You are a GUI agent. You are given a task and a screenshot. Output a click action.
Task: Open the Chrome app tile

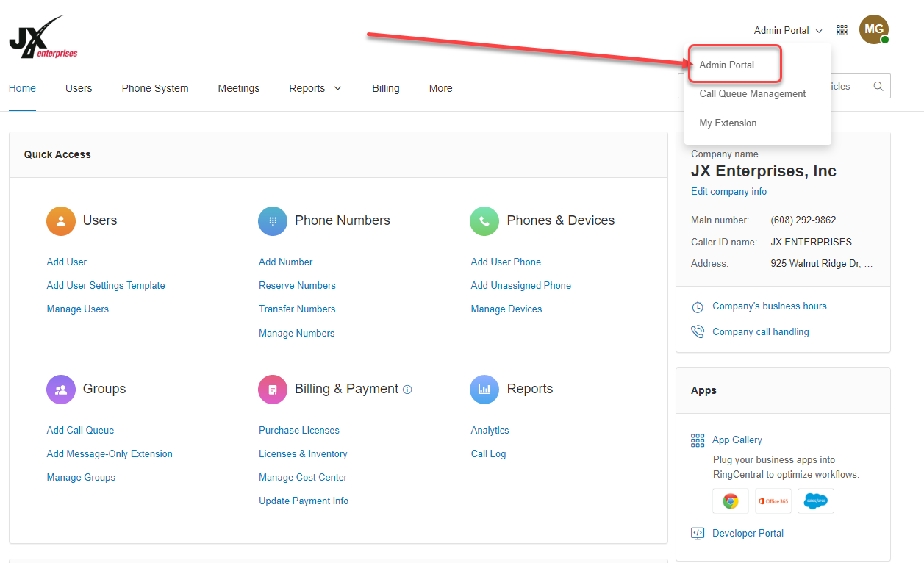click(731, 501)
